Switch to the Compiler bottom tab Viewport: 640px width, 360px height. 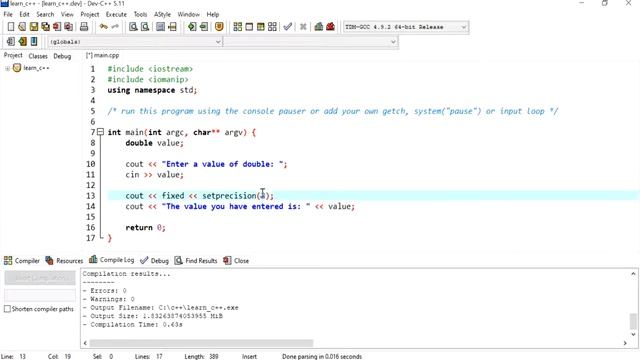(x=22, y=260)
